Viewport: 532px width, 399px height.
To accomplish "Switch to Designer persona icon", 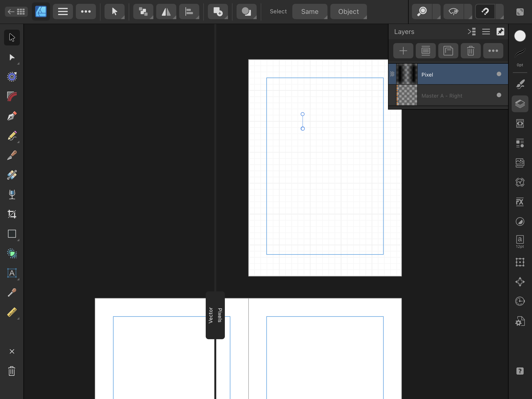I will click(41, 11).
